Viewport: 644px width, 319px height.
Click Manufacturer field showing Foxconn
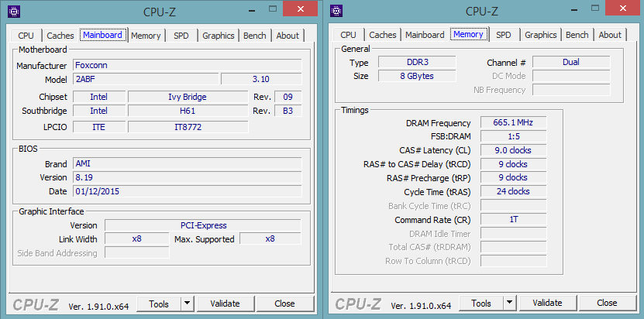point(188,65)
